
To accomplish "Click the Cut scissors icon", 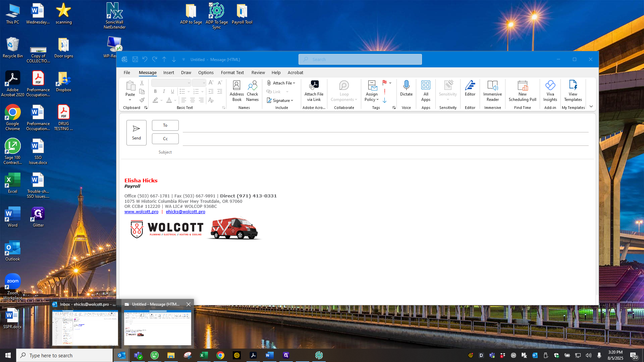I will click(x=142, y=83).
